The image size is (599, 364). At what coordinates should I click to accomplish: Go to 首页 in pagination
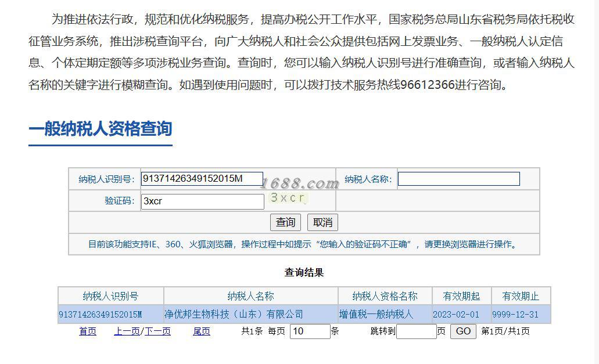[x=88, y=331]
